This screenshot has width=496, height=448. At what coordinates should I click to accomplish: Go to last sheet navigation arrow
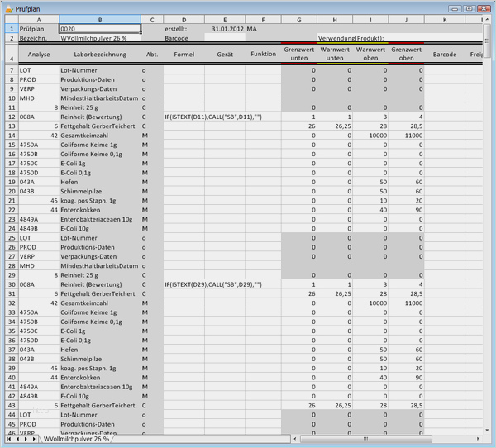(x=34, y=439)
